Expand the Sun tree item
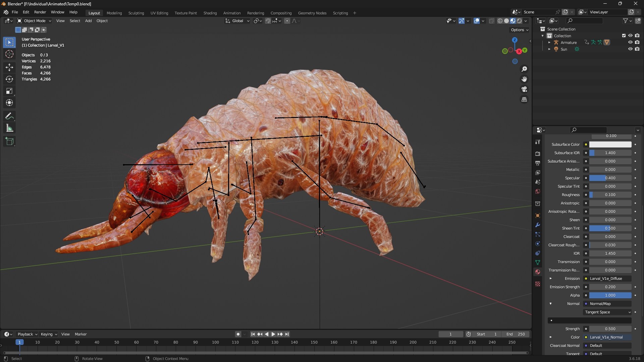The image size is (644, 362). tap(549, 49)
